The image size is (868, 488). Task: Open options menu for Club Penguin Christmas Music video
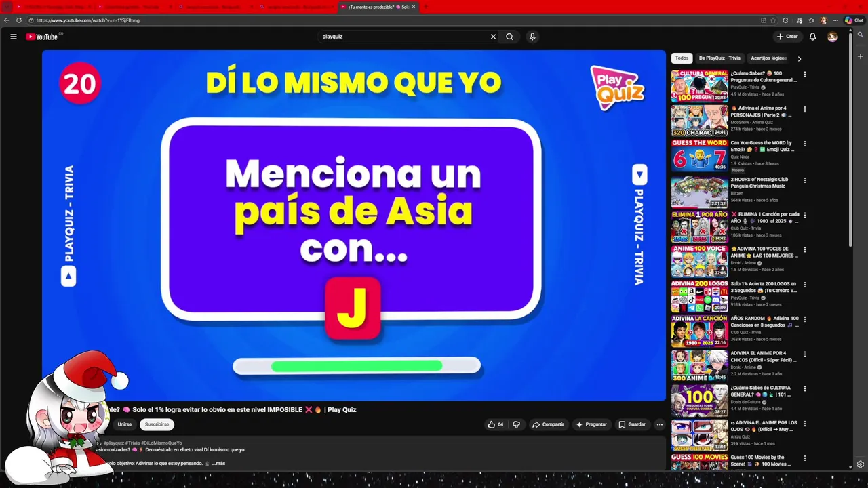(x=805, y=180)
